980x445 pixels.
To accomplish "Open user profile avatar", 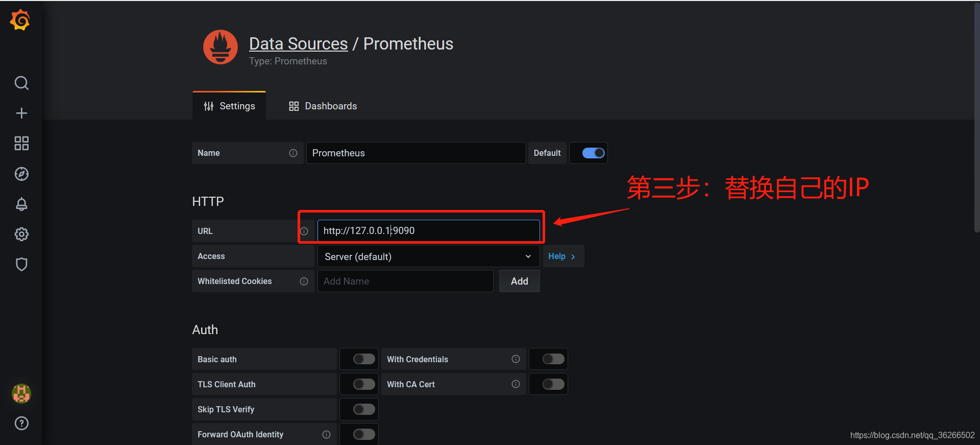I will coord(21,393).
